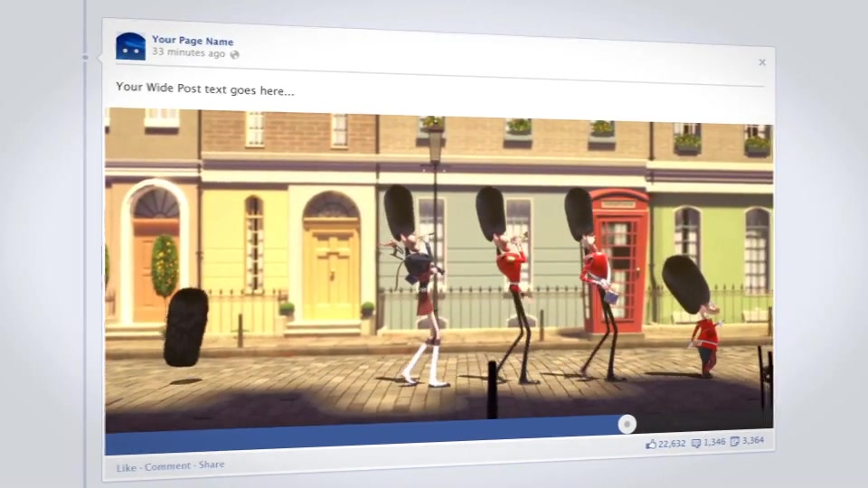
Task: Click the Share link
Action: [x=212, y=465]
